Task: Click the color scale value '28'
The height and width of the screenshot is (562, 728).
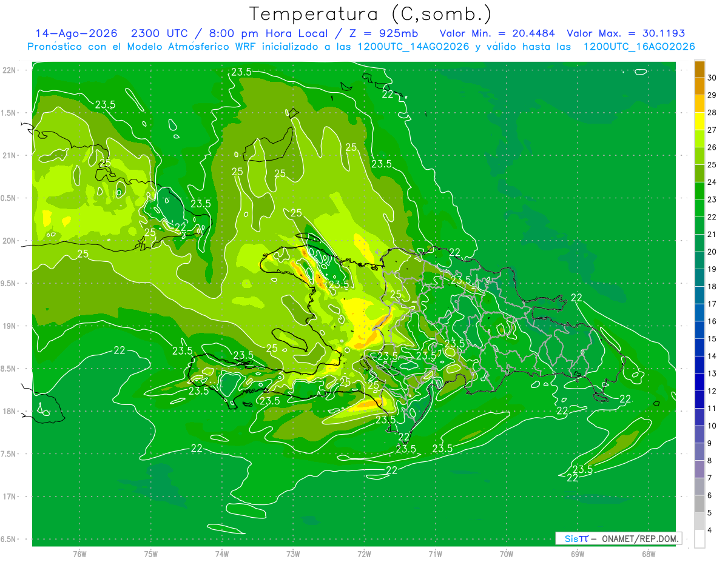Action: (712, 113)
